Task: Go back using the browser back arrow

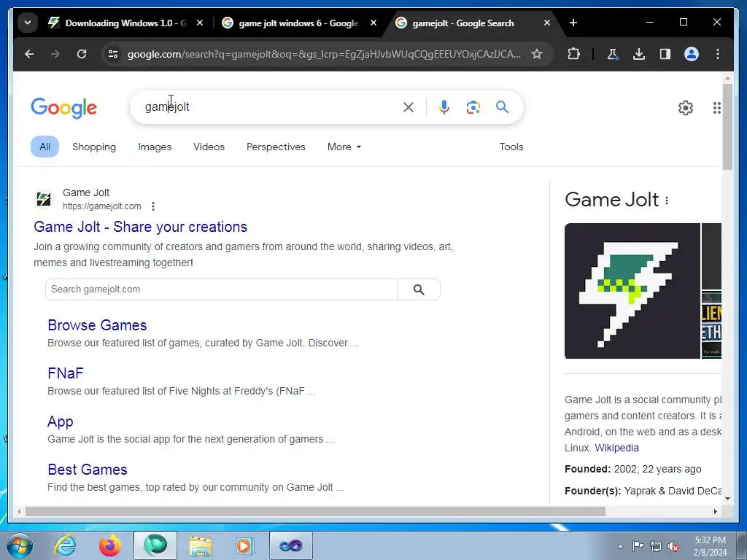Action: pos(29,54)
